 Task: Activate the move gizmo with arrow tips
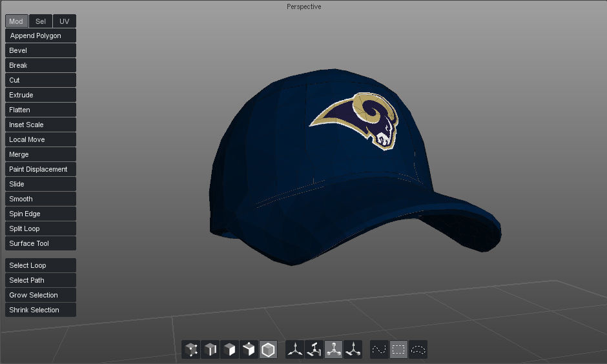point(295,349)
